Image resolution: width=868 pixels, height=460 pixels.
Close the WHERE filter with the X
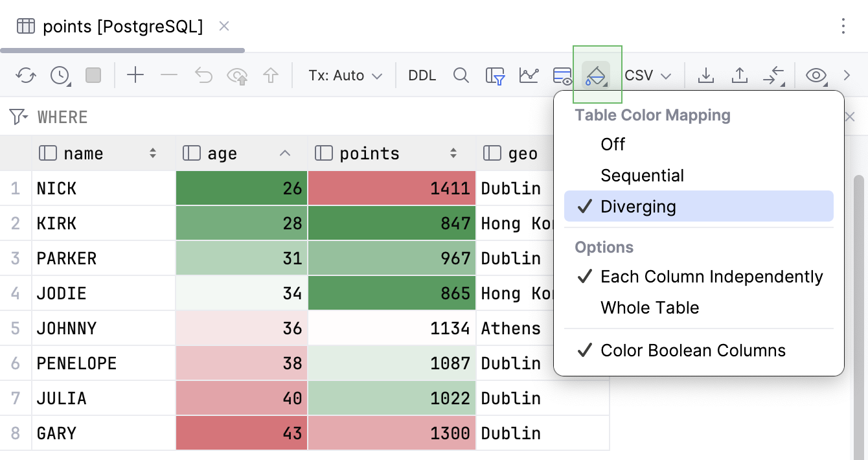point(850,117)
